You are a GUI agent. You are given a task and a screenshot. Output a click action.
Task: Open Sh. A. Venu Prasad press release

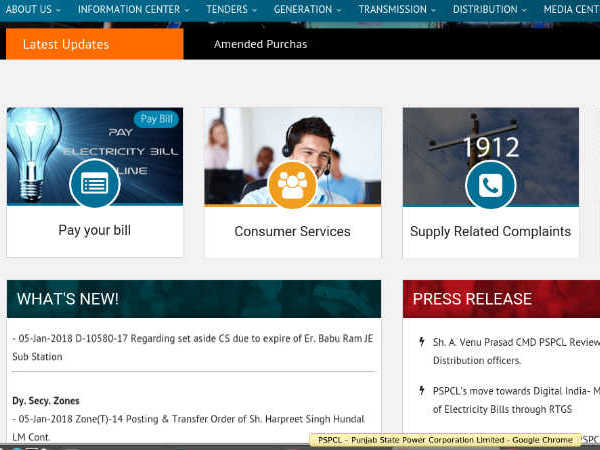(516, 351)
